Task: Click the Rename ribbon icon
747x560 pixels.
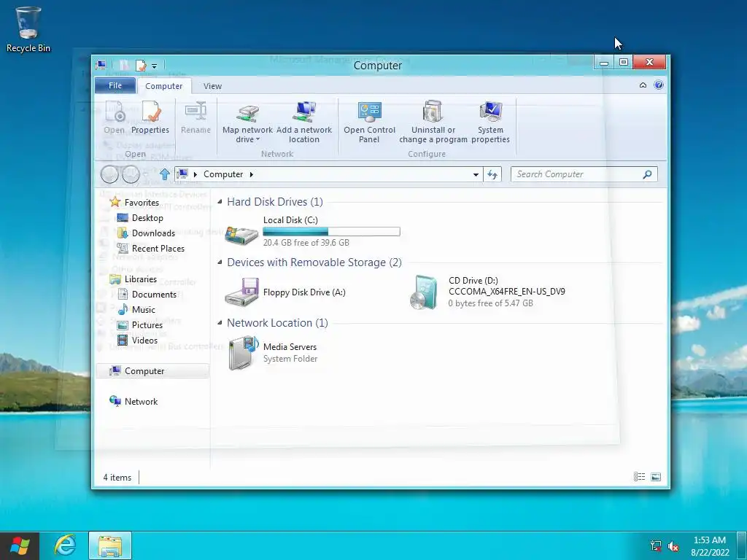Action: 196,117
